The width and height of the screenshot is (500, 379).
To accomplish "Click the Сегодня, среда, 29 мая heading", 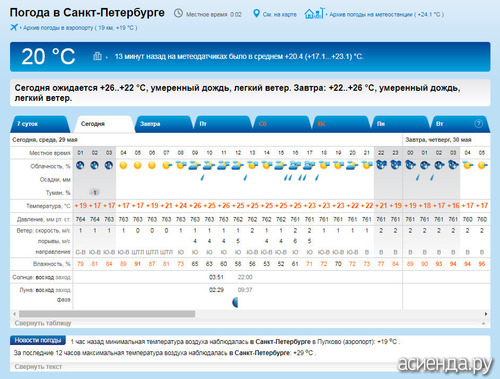I will coord(45,140).
